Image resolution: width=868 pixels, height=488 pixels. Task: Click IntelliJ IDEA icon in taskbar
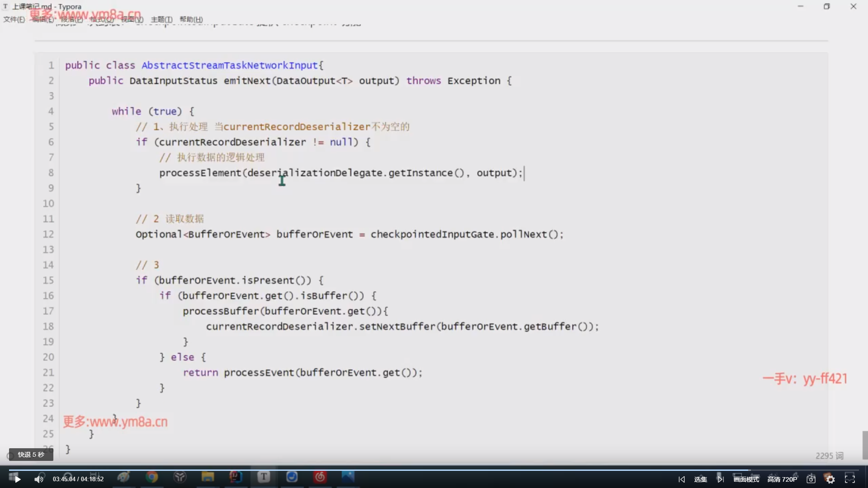[236, 477]
